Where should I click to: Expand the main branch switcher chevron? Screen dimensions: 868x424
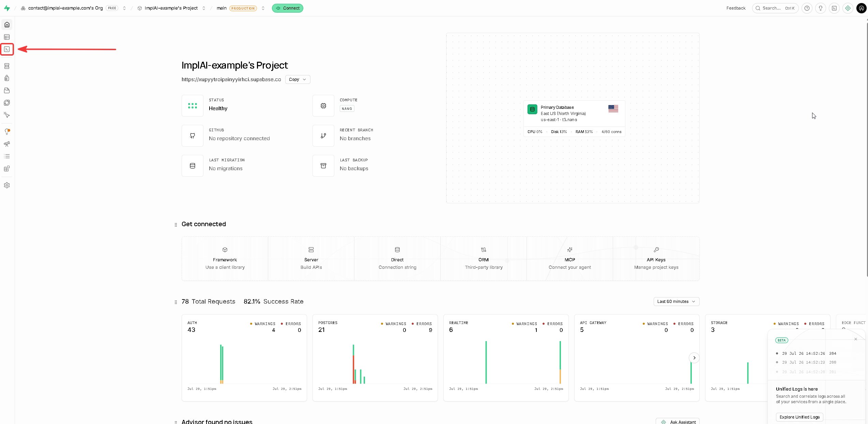tap(263, 8)
